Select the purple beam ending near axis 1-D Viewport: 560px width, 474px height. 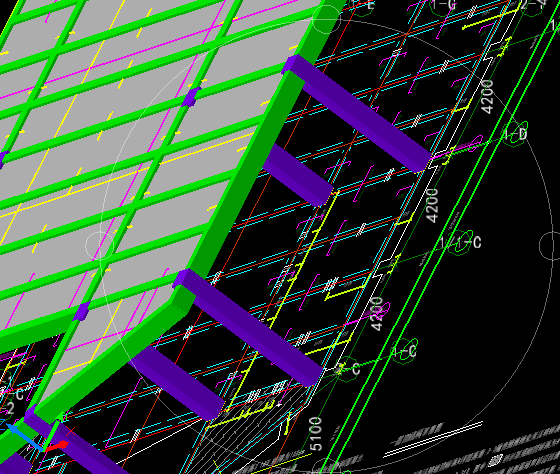point(357,113)
